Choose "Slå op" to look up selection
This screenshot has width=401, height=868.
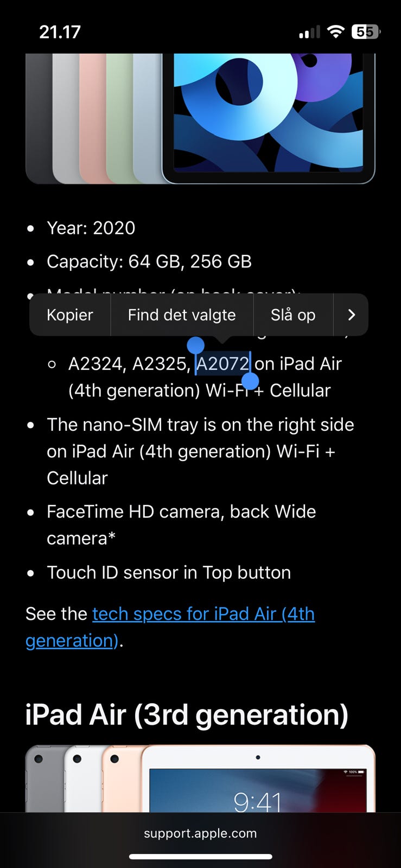[x=293, y=315]
